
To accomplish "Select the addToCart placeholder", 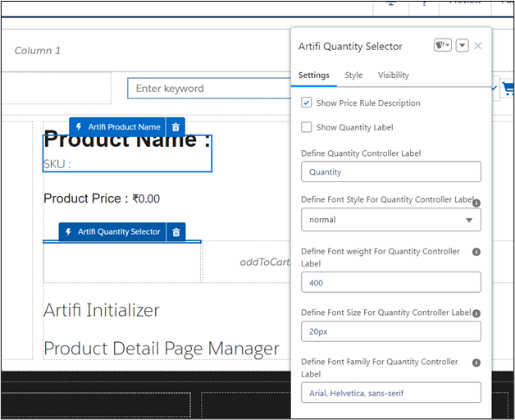I will [x=266, y=262].
